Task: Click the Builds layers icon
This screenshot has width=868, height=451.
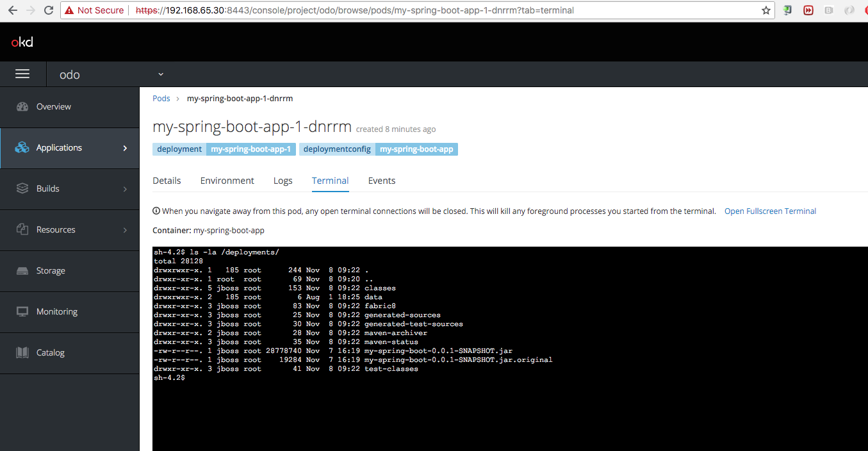Action: pos(22,189)
